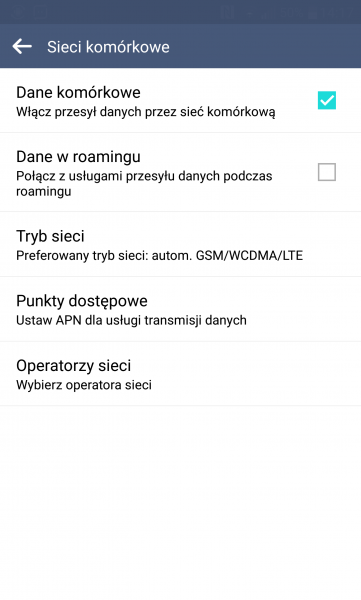Open the Tryb sieci setting
The width and height of the screenshot is (361, 600).
click(180, 244)
